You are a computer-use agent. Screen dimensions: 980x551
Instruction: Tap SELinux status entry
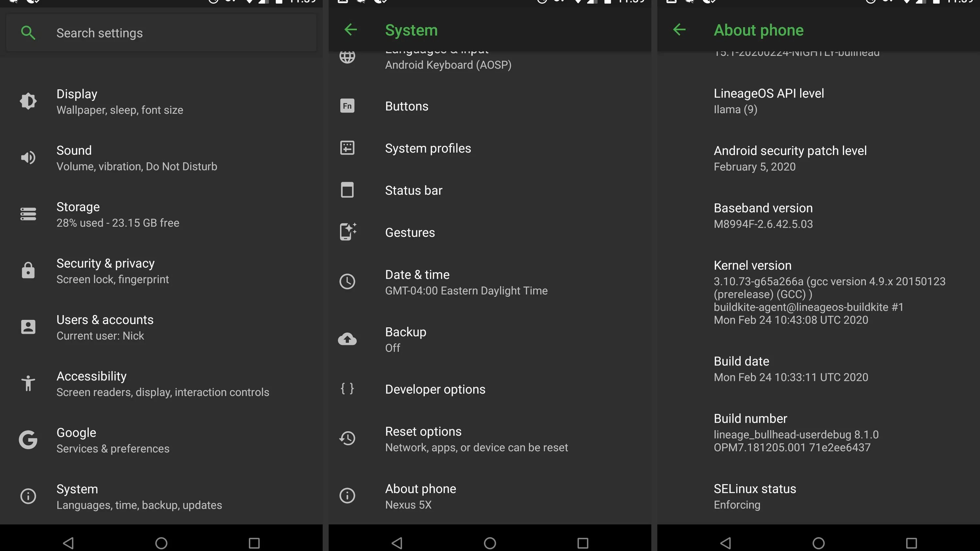[x=819, y=496]
